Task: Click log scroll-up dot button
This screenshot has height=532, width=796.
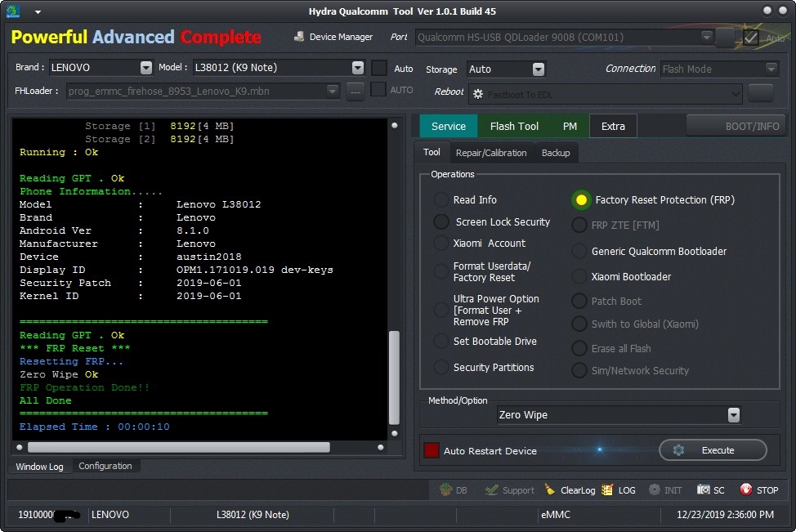Action: pos(395,125)
